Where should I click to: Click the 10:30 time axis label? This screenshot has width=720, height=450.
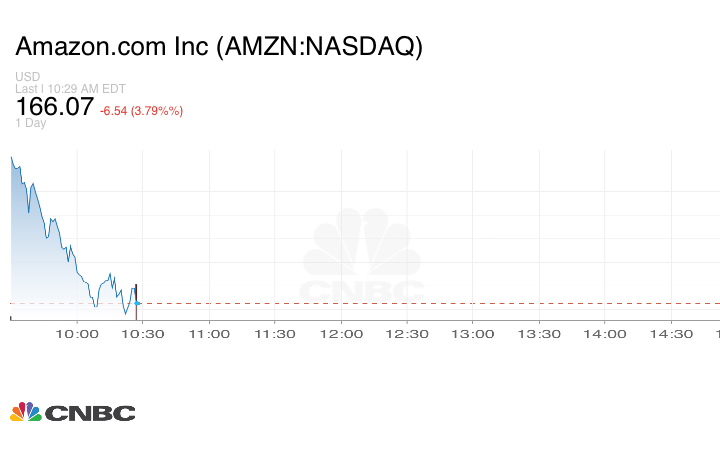click(145, 334)
